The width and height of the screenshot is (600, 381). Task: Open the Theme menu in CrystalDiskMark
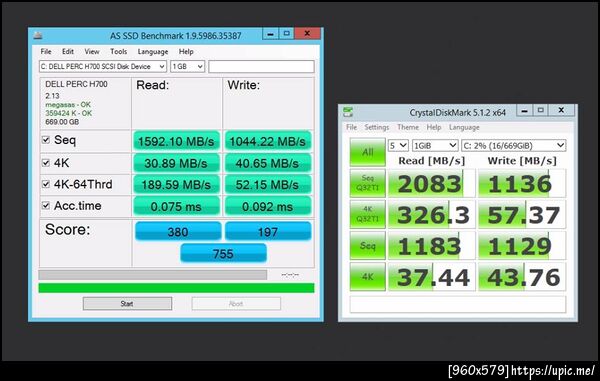408,127
